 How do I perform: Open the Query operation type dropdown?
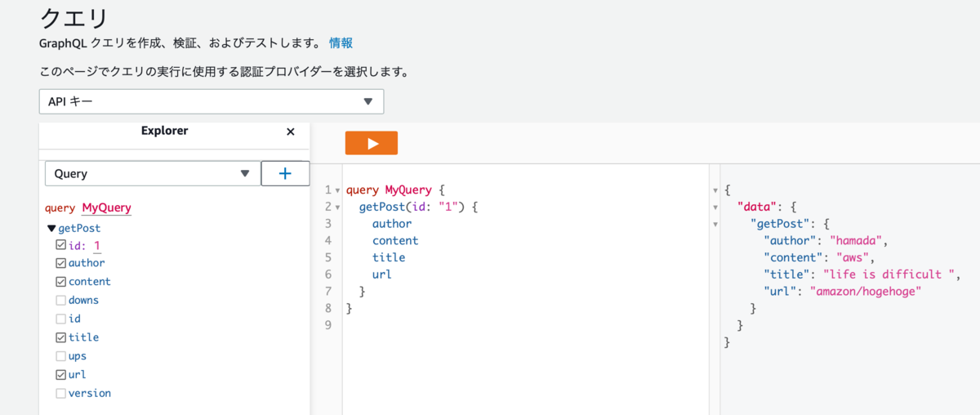[x=153, y=173]
